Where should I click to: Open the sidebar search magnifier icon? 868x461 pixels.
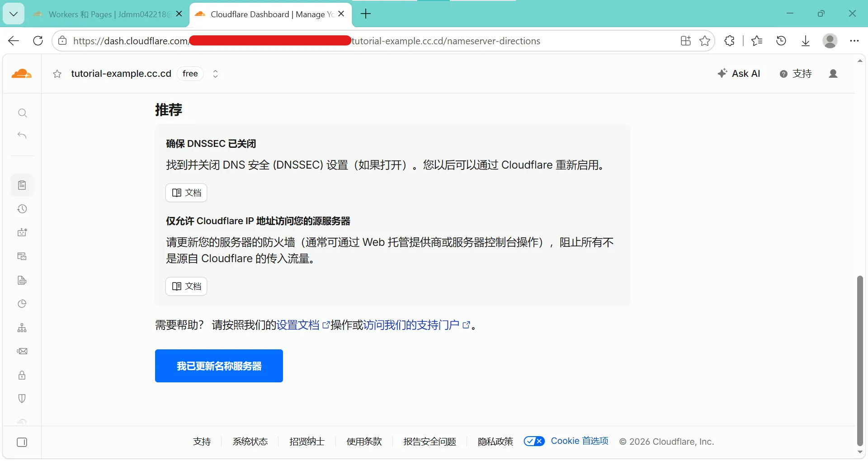click(x=22, y=113)
